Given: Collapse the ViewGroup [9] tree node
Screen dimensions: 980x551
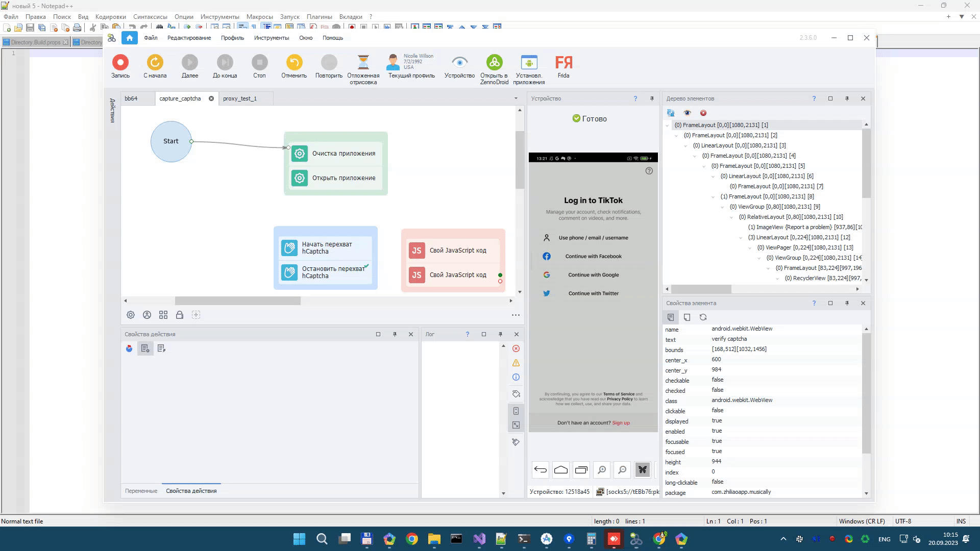Looking at the screenshot, I should (723, 207).
